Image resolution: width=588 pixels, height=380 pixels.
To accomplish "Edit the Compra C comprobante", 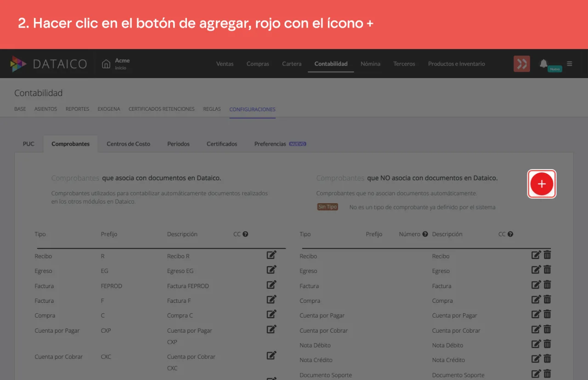I will click(x=271, y=314).
